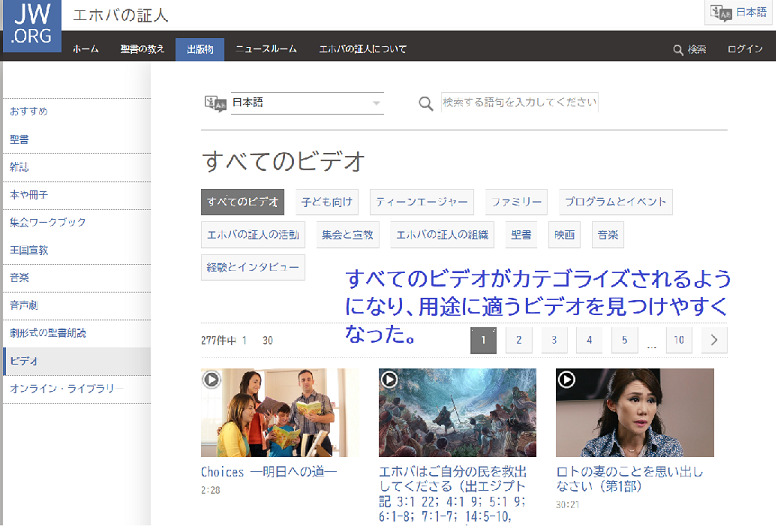Click the エホバの証人 site title text
The image size is (776, 530).
pyautogui.click(x=120, y=15)
